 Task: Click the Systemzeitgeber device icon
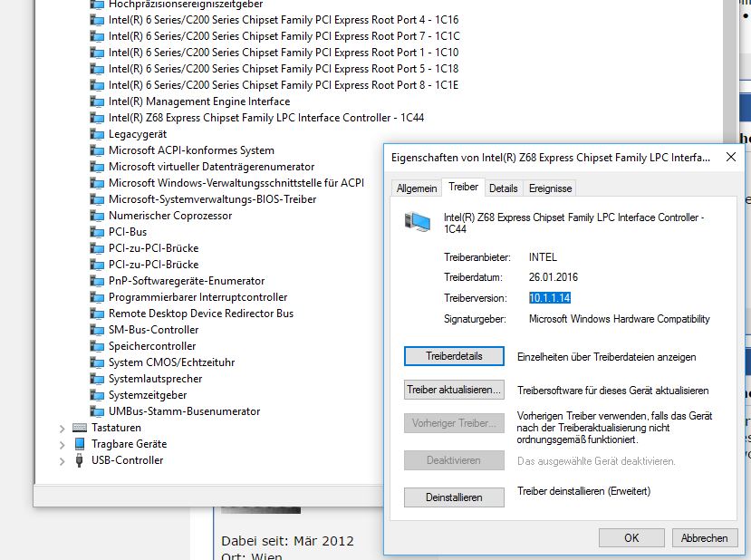pos(97,395)
